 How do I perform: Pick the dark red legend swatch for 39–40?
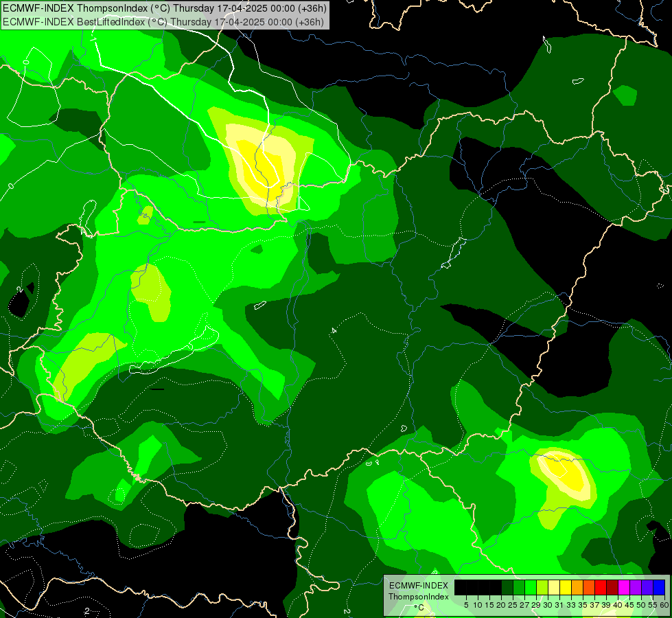point(612,587)
